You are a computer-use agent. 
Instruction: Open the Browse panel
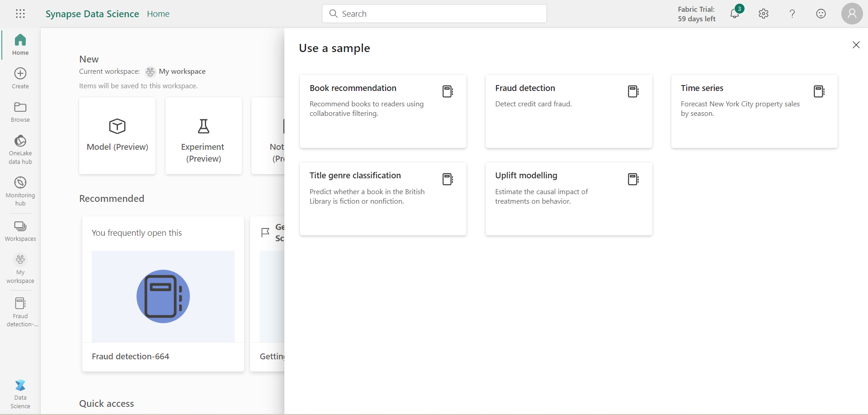[20, 111]
